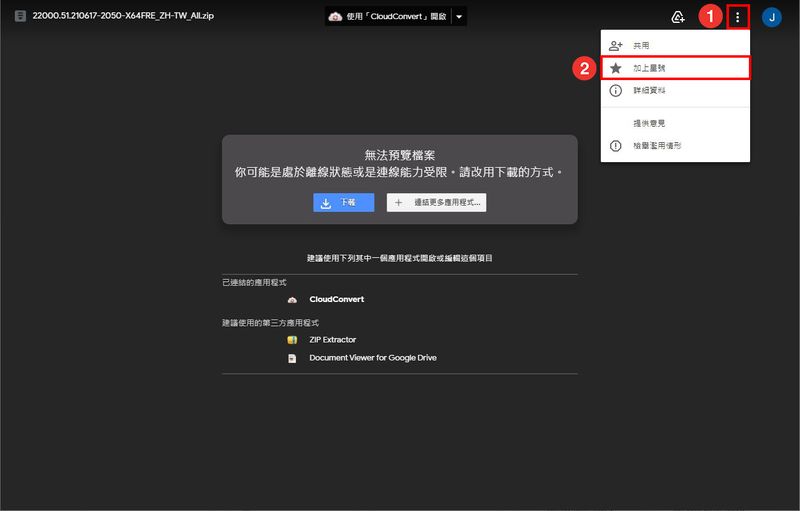
Task: Click the add shortcut to Drive icon
Action: 678,17
